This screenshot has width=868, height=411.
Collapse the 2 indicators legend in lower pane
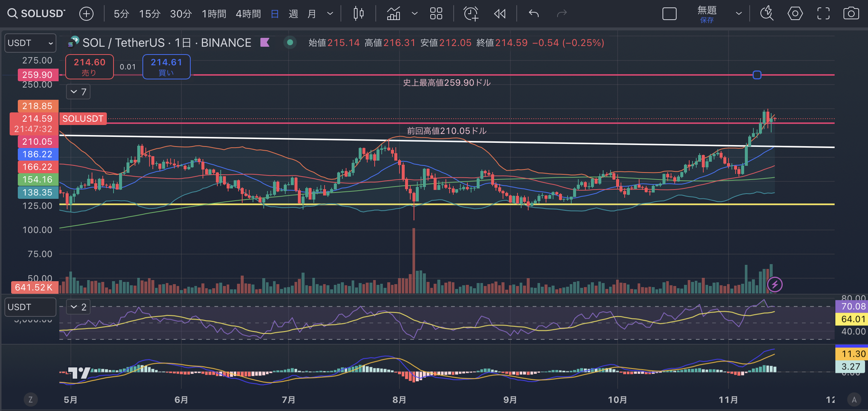click(x=78, y=307)
